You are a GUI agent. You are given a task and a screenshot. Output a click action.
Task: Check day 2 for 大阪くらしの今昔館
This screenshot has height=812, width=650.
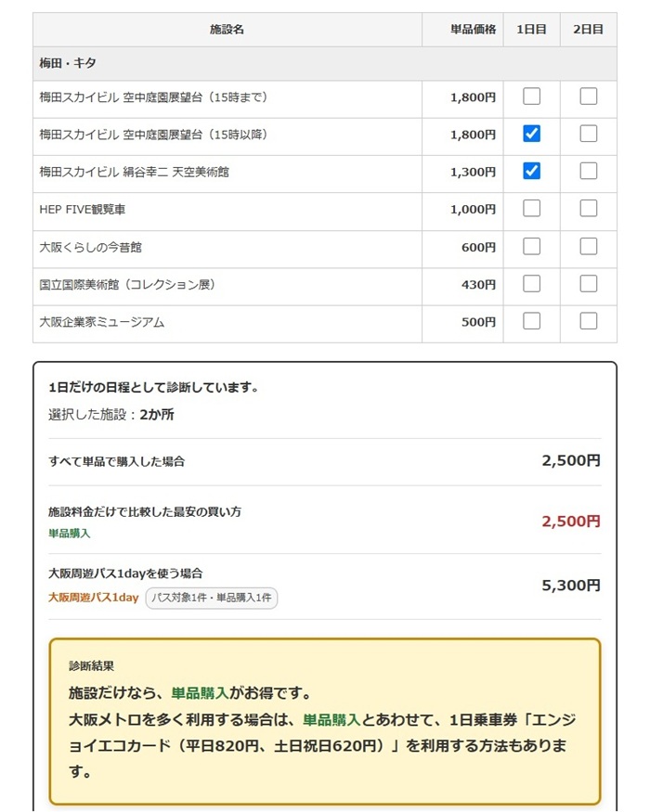point(589,247)
